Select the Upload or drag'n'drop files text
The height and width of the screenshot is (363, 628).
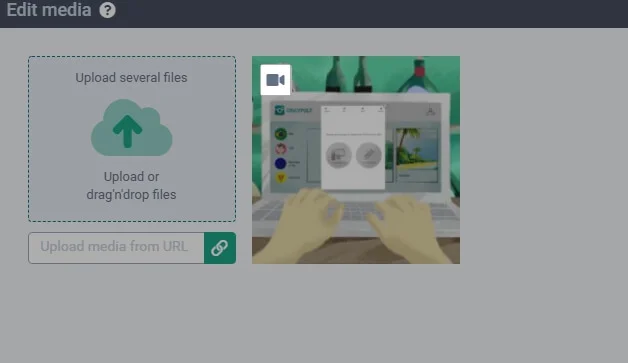point(131,186)
